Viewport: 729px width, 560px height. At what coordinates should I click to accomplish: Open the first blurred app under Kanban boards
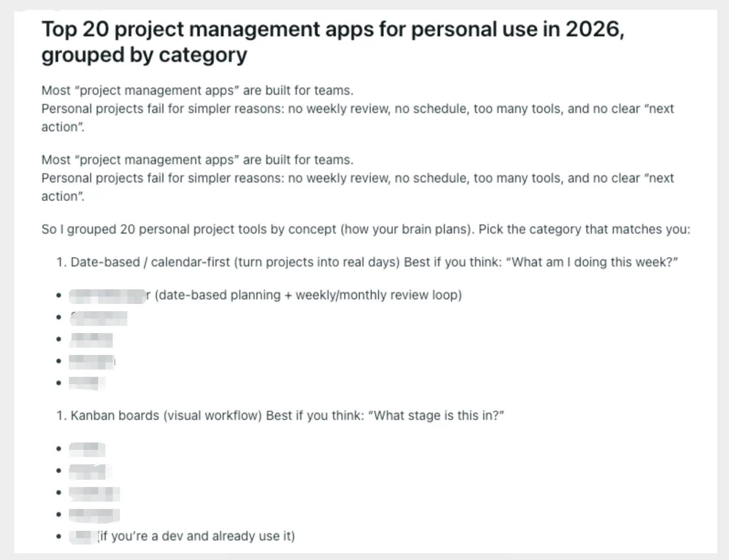tap(87, 449)
